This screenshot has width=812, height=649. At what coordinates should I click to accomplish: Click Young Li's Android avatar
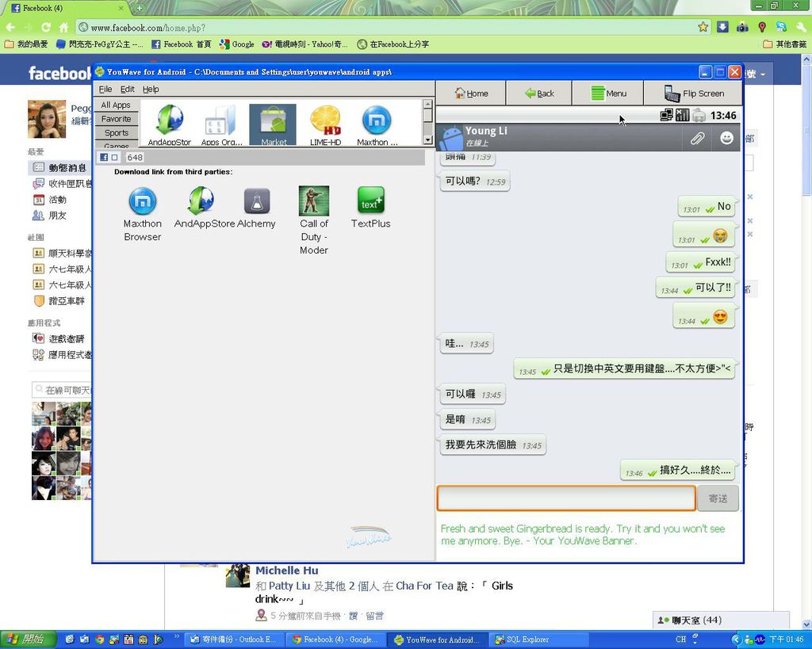tap(450, 138)
